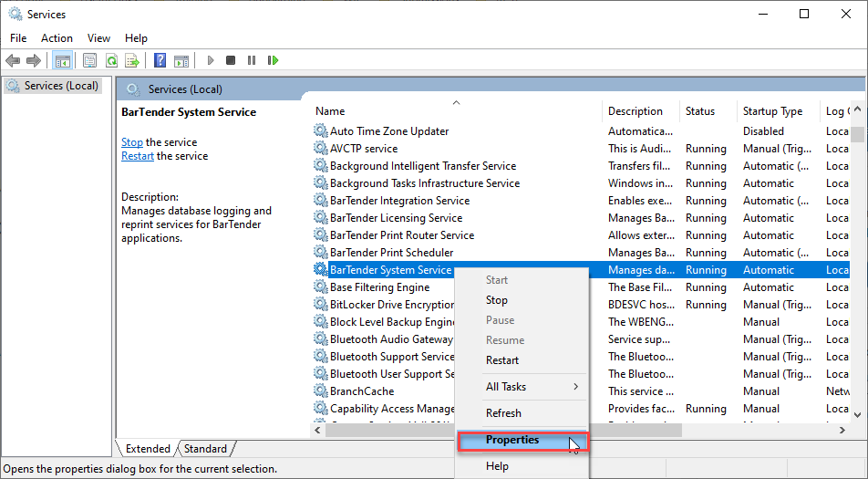Click the Refresh toolbar icon
Viewport: 868px width, 479px height.
(x=112, y=60)
